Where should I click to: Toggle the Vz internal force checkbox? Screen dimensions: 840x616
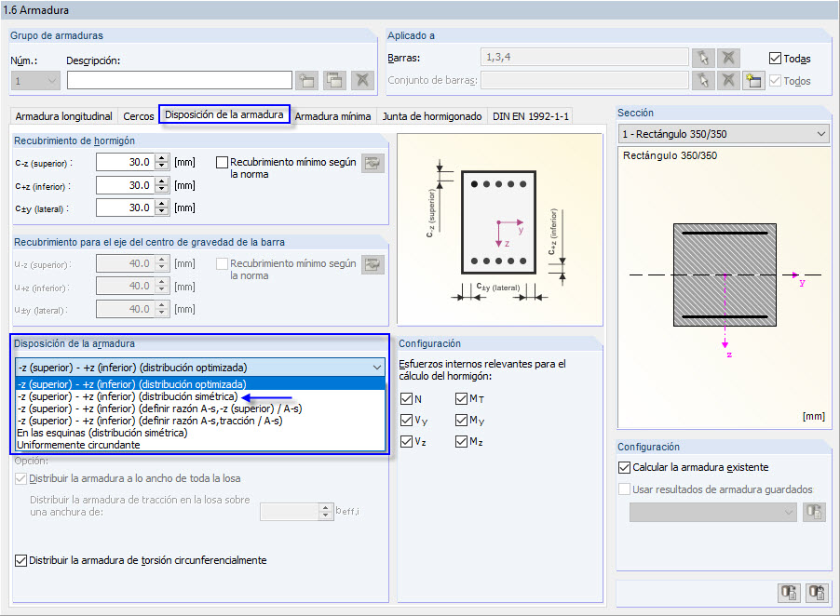(x=407, y=442)
